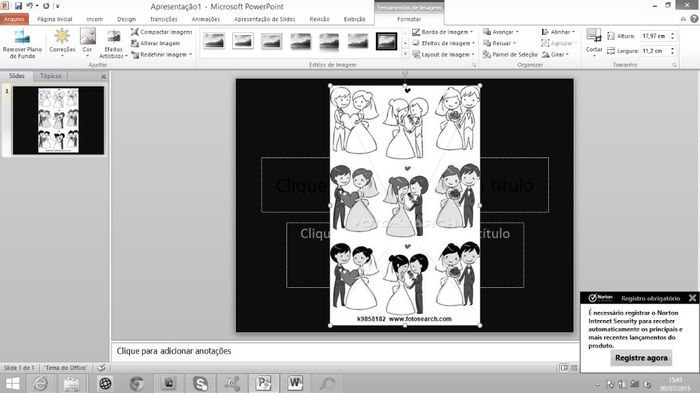Image resolution: width=700 pixels, height=393 pixels.
Task: Click Avançar bring forward button
Action: click(x=501, y=32)
